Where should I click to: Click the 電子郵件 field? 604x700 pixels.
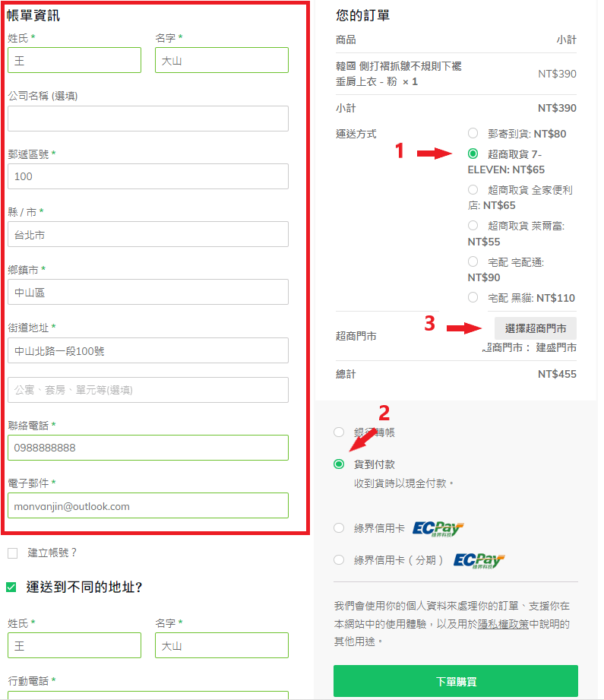tap(147, 505)
